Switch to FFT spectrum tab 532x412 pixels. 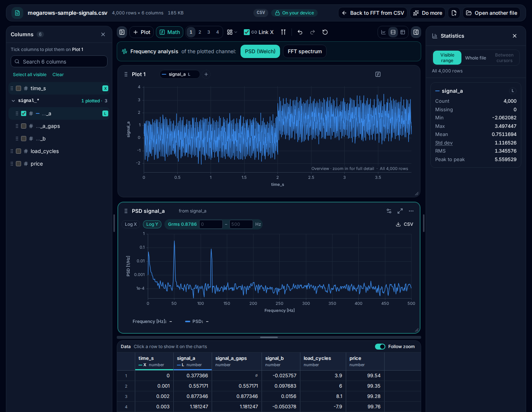pyautogui.click(x=305, y=51)
